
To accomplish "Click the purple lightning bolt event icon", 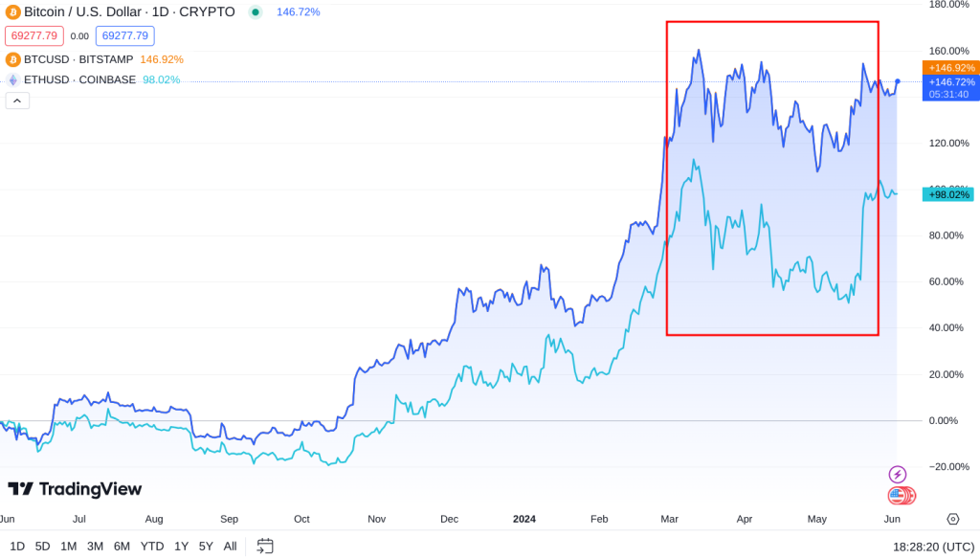I will coord(897,474).
